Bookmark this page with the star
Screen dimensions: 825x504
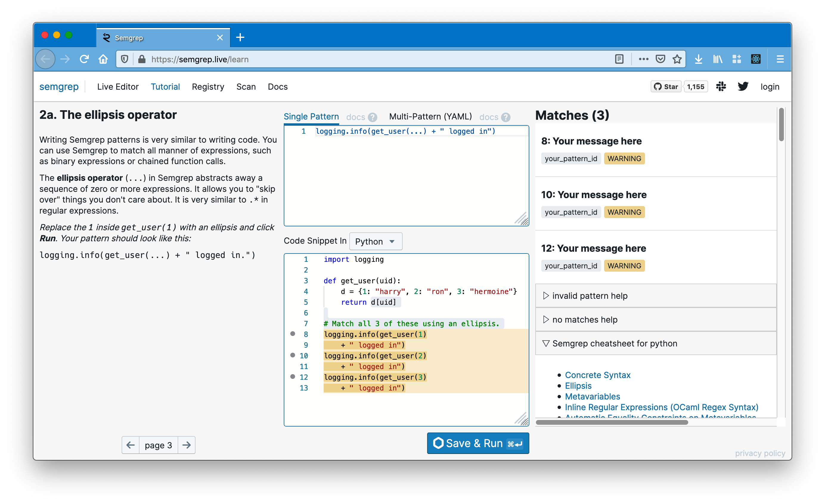[x=677, y=59]
